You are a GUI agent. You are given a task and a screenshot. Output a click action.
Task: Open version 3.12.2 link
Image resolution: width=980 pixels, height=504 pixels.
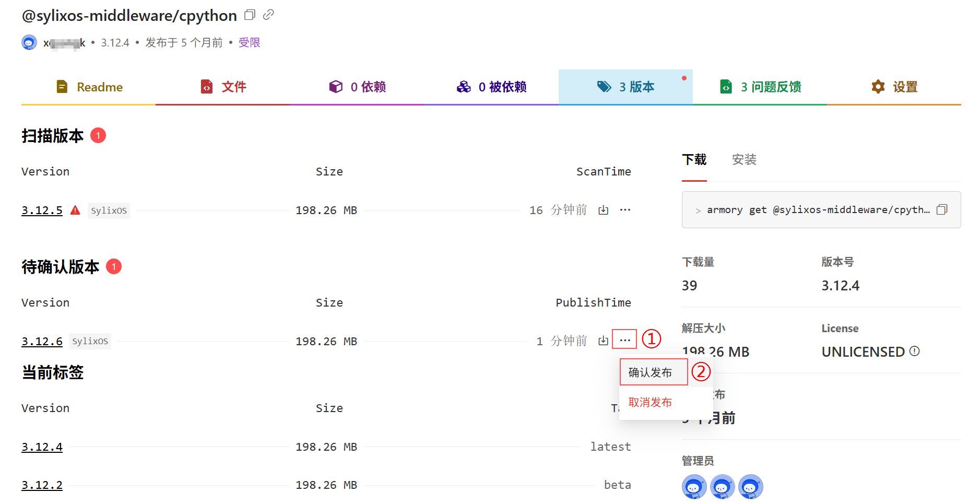pyautogui.click(x=42, y=485)
